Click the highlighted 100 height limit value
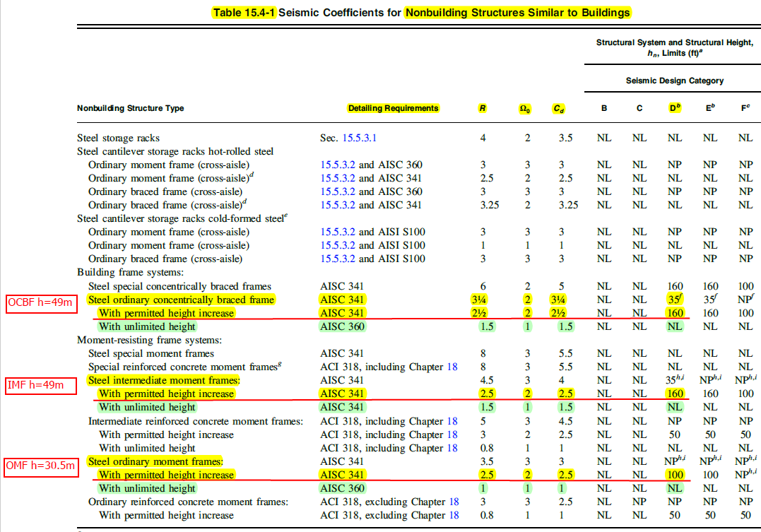Screen dimensions: 761x532 (x=675, y=475)
